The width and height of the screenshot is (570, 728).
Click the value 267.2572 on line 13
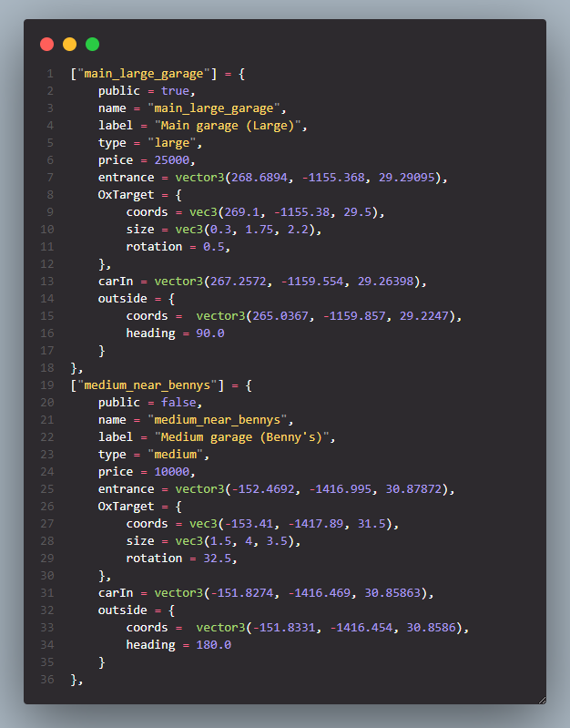[x=239, y=282]
